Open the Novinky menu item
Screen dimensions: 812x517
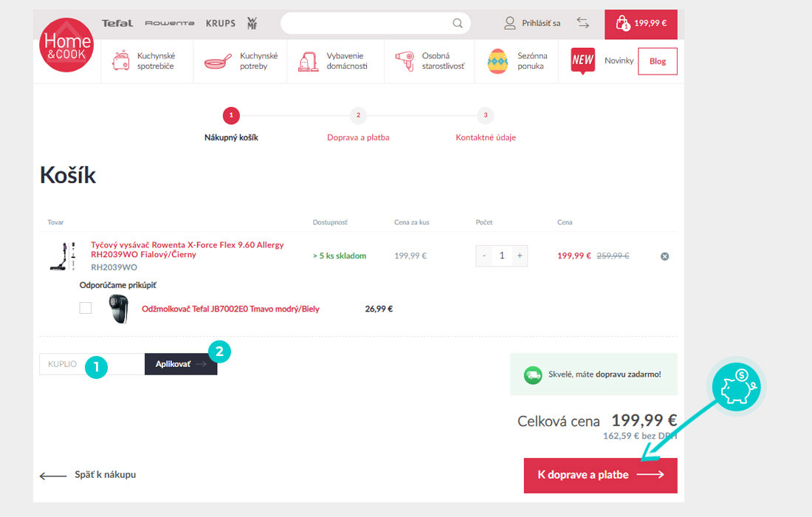tap(619, 61)
